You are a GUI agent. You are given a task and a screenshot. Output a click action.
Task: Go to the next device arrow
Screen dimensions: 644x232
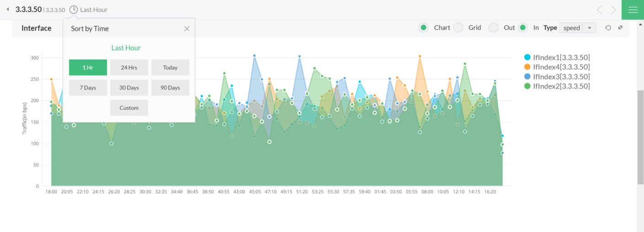point(614,10)
